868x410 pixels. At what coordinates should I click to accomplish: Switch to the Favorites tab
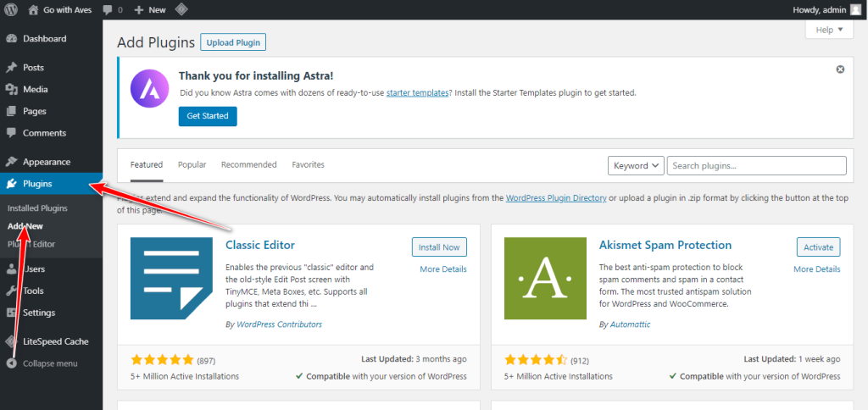[309, 165]
